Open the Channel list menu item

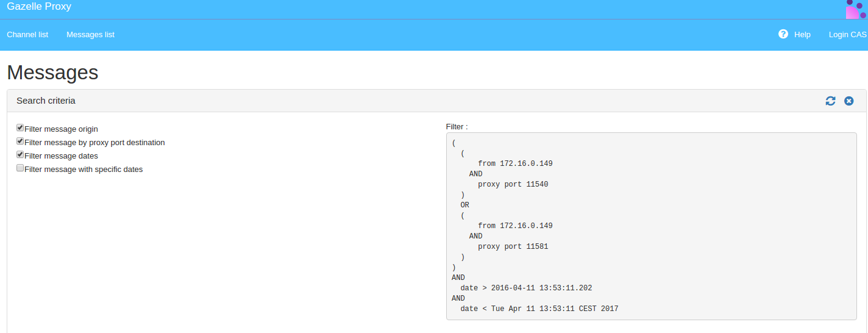point(27,35)
